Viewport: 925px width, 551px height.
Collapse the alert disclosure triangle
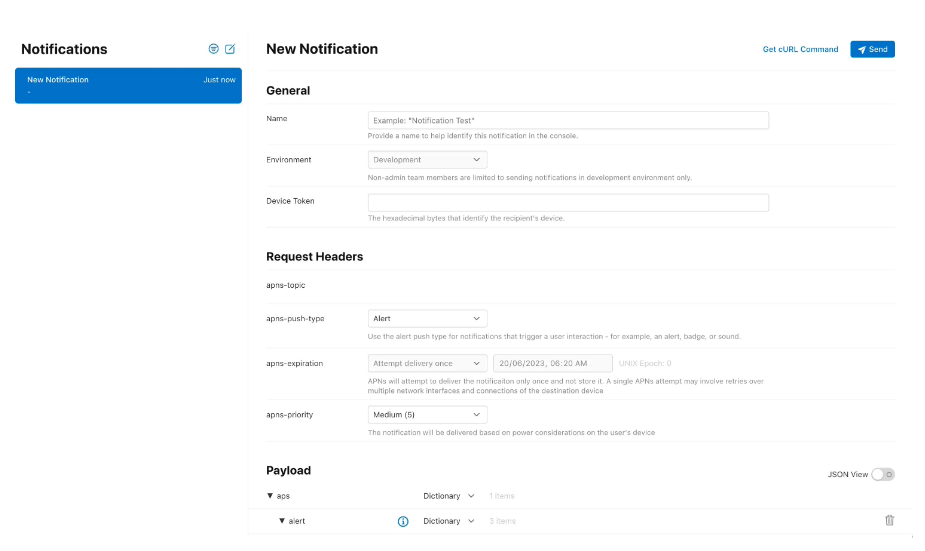point(282,521)
